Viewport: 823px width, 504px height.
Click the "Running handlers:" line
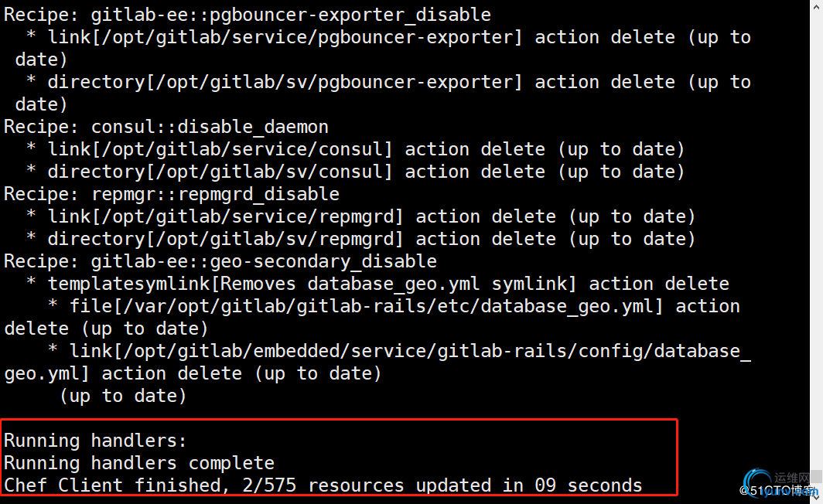coord(95,441)
